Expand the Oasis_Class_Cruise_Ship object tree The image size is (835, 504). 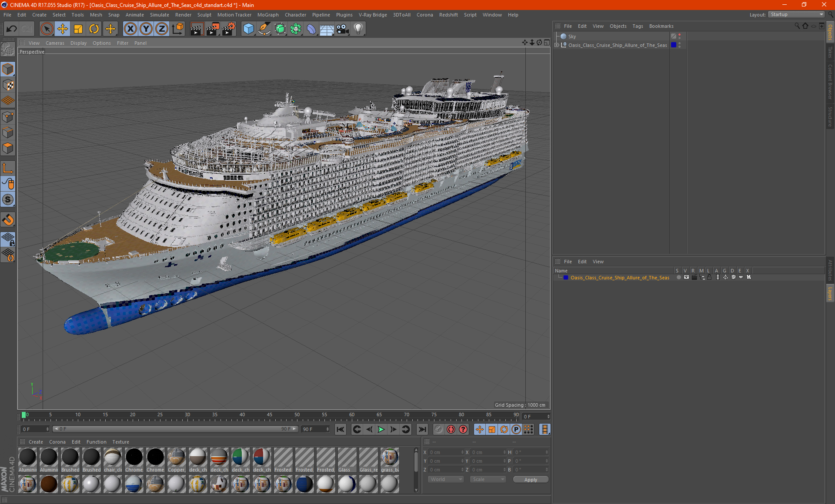pyautogui.click(x=557, y=45)
